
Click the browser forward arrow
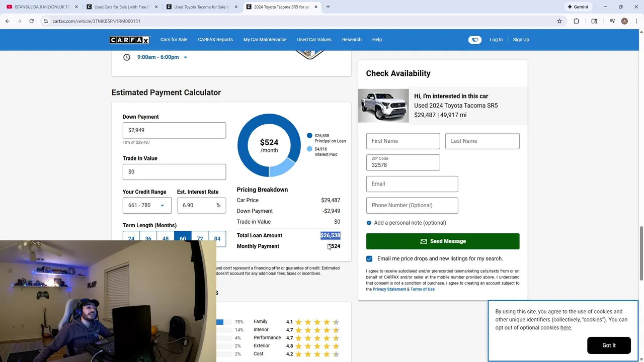click(x=19, y=21)
